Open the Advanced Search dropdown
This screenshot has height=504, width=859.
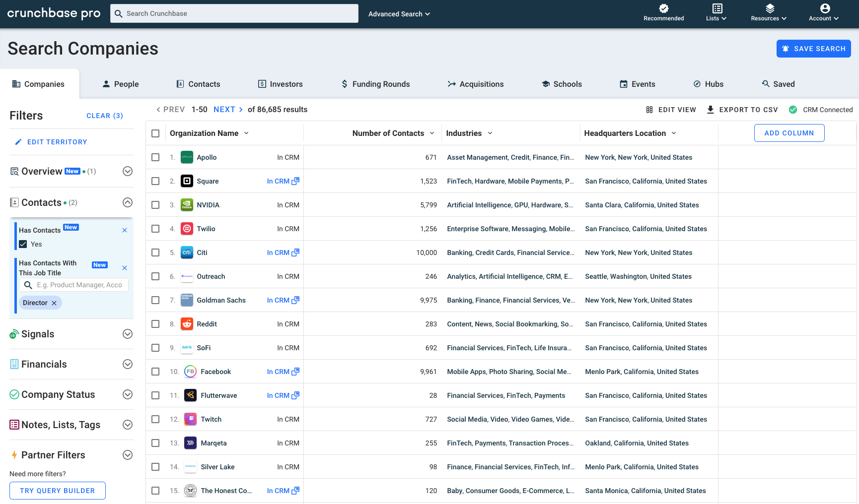pyautogui.click(x=399, y=14)
